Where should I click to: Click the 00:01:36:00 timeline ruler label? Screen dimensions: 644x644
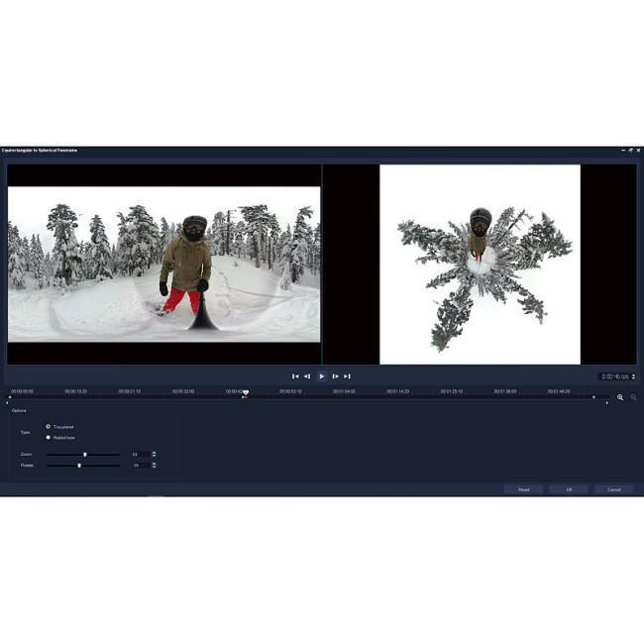tap(505, 391)
